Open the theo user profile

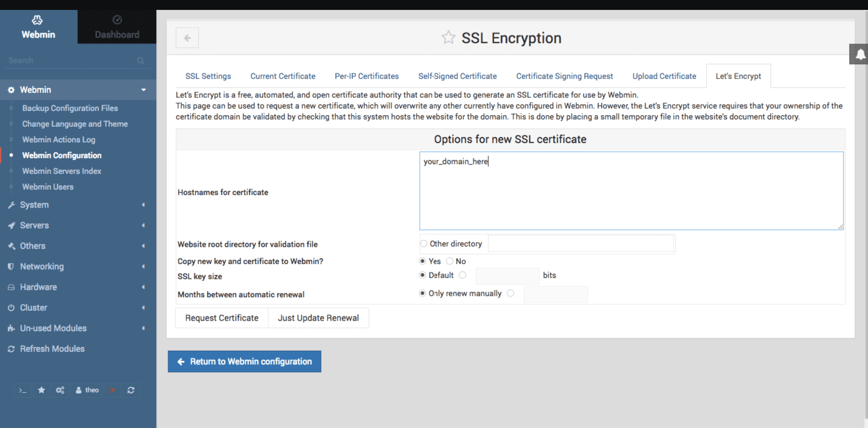tap(87, 390)
